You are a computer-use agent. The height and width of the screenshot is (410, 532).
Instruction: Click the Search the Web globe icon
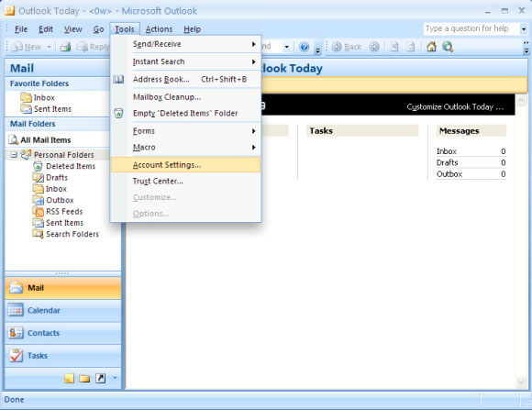448,47
